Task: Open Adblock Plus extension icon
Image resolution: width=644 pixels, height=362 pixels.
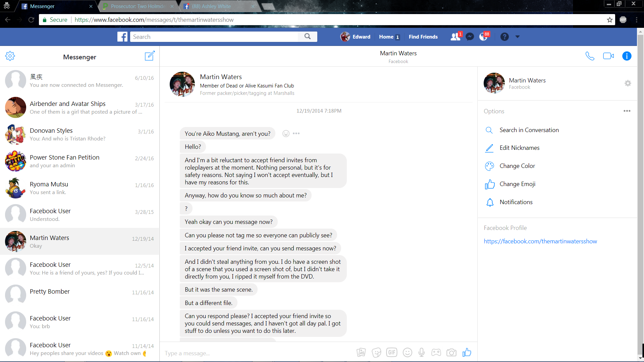Action: 623,20
